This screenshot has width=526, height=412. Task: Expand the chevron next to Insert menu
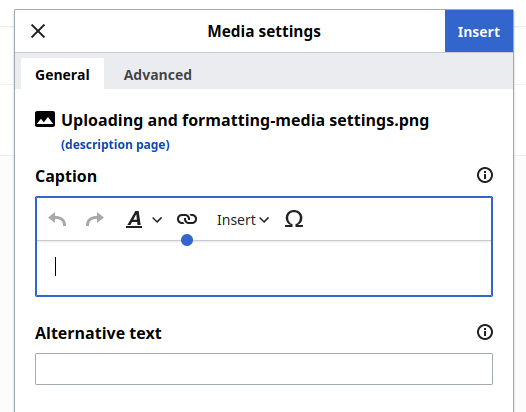click(264, 220)
